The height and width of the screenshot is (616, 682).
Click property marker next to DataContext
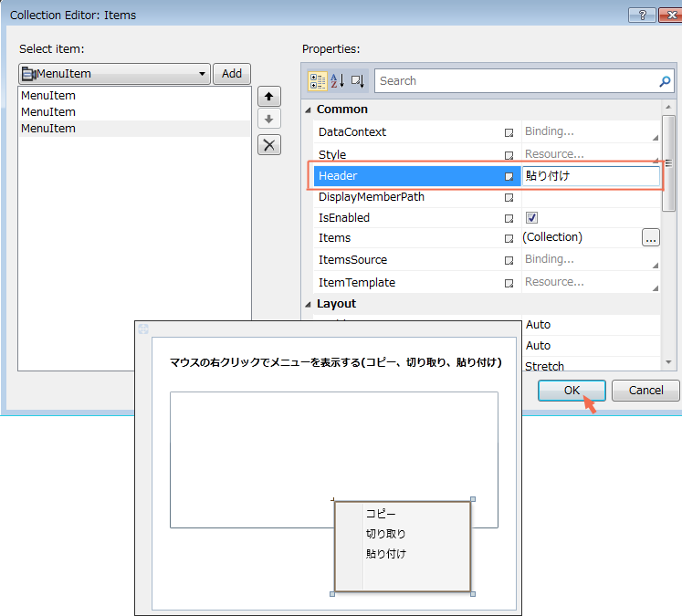point(509,132)
